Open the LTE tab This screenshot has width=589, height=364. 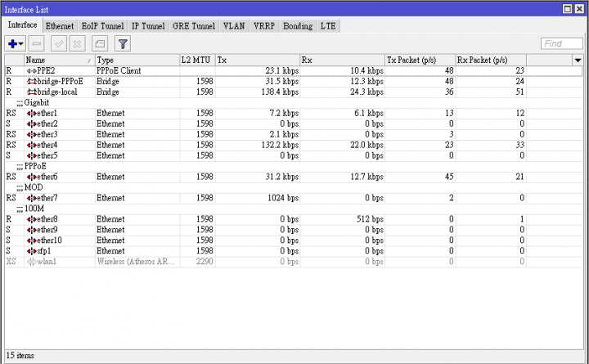(328, 26)
